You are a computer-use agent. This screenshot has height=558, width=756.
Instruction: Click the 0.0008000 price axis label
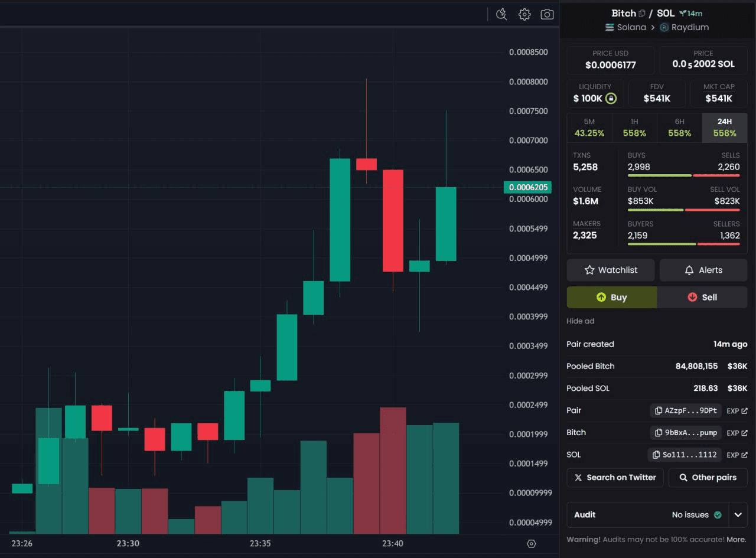pos(529,81)
